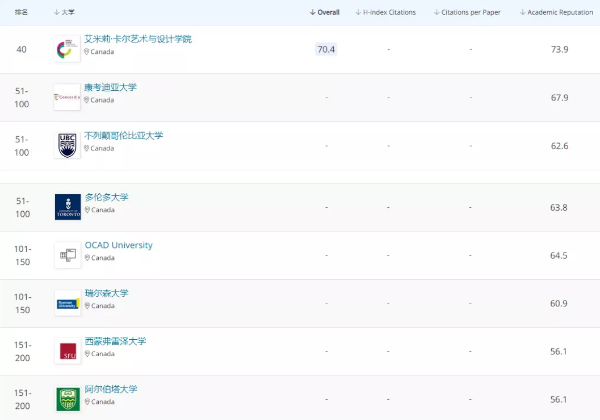Viewport: 600px width, 420px height.
Task: Click the Concordia University logo
Action: click(67, 97)
